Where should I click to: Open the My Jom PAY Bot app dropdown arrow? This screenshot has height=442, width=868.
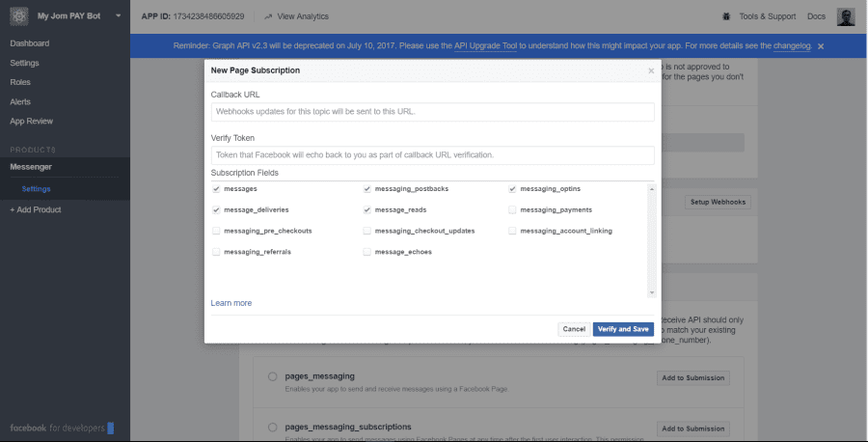tap(118, 16)
